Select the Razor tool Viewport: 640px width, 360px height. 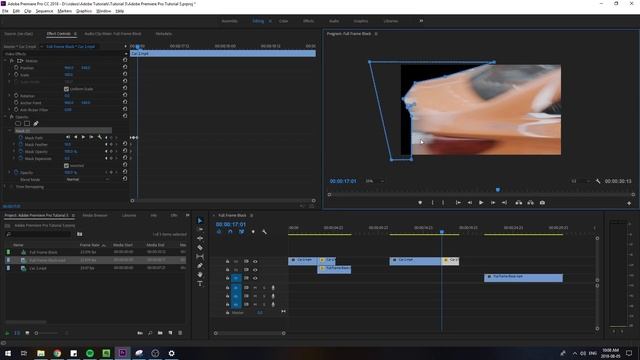[x=200, y=247]
